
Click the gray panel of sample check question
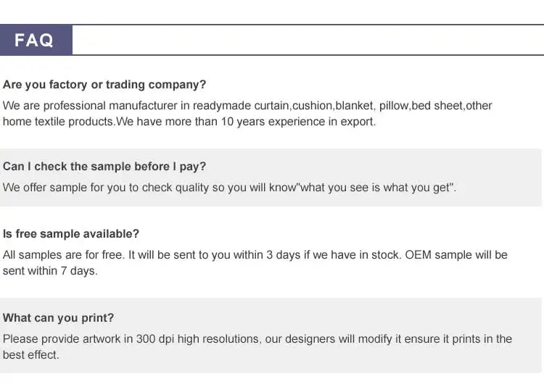point(271,178)
